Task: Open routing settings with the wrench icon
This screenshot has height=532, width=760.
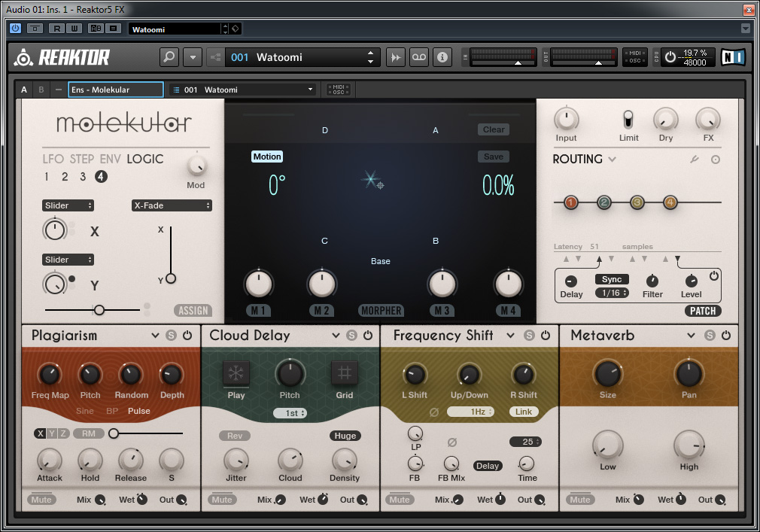Action: [x=695, y=160]
